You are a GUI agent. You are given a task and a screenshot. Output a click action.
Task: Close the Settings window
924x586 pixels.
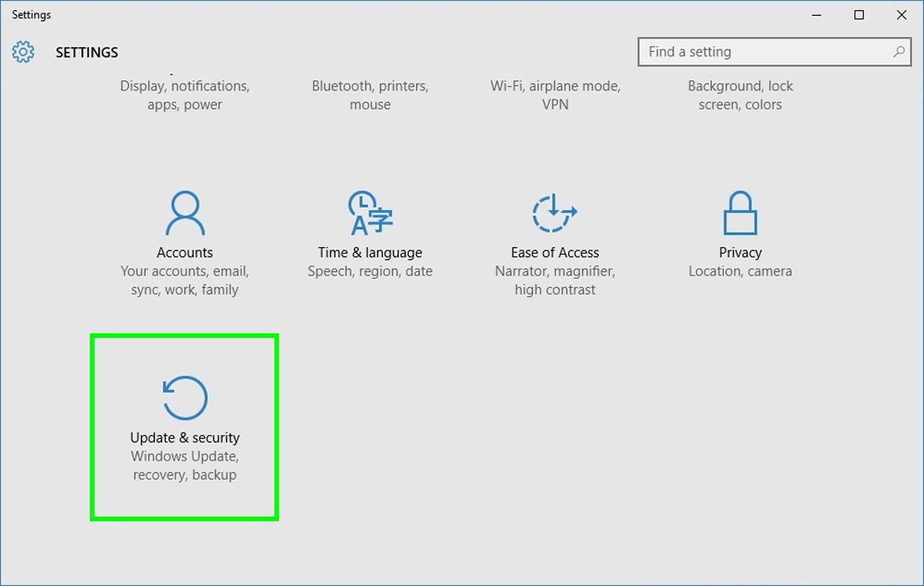point(901,15)
